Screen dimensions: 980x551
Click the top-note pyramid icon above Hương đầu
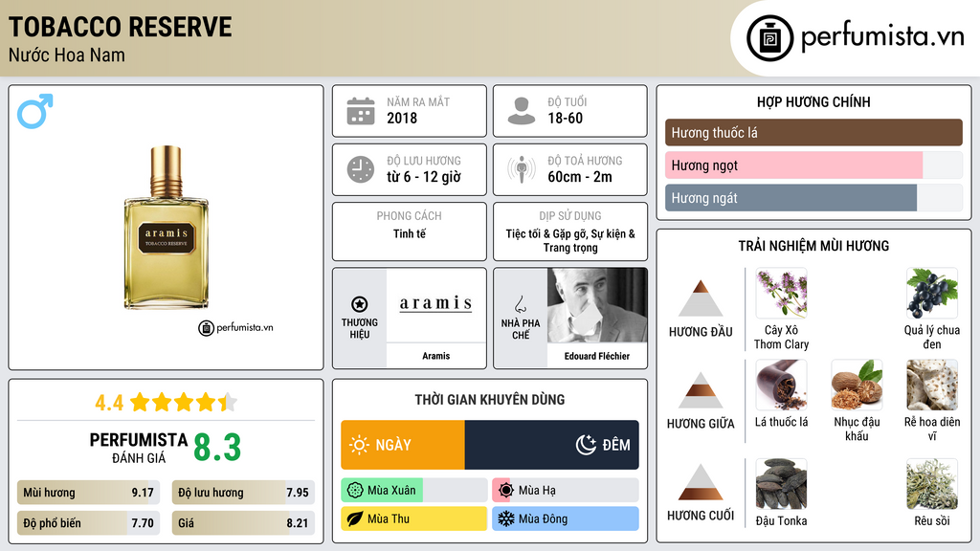point(701,298)
